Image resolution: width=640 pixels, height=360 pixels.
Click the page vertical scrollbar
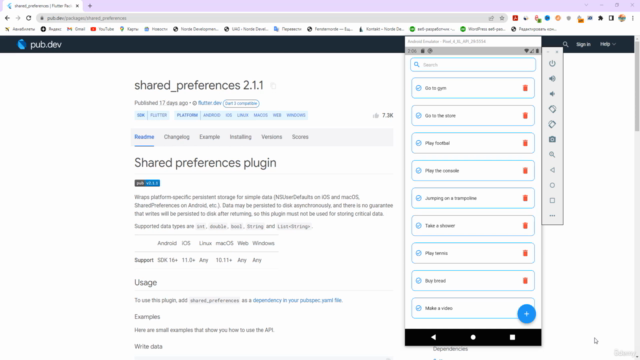coord(637,86)
